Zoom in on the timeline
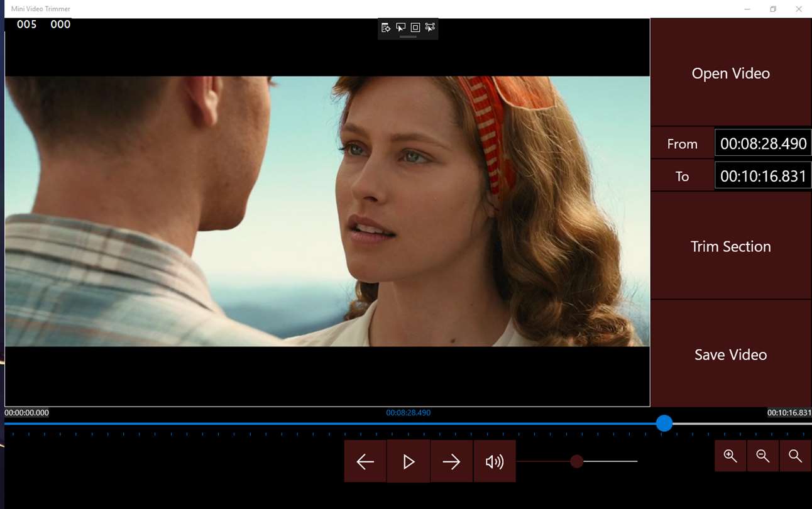 (x=730, y=456)
